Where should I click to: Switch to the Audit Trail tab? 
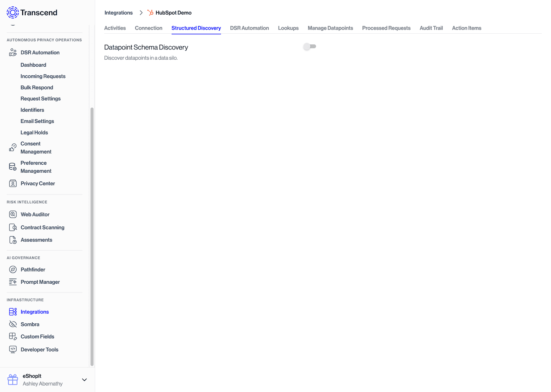click(x=431, y=28)
